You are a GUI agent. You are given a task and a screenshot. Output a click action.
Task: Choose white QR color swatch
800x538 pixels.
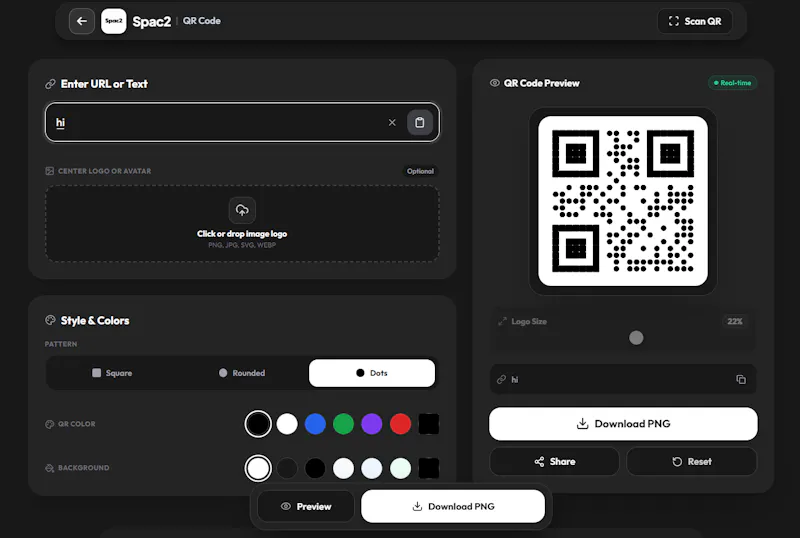[287, 424]
